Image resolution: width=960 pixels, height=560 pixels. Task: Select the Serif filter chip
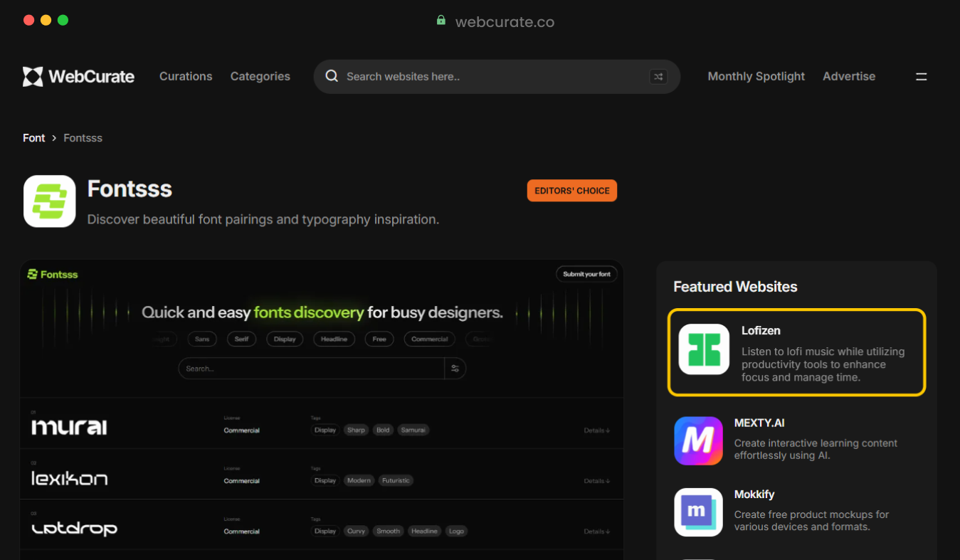point(242,339)
